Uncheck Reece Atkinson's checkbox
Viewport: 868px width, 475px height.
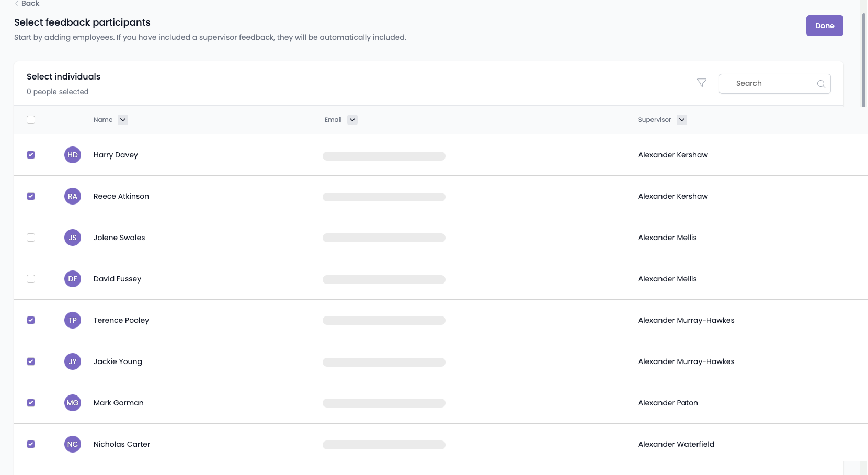(31, 196)
